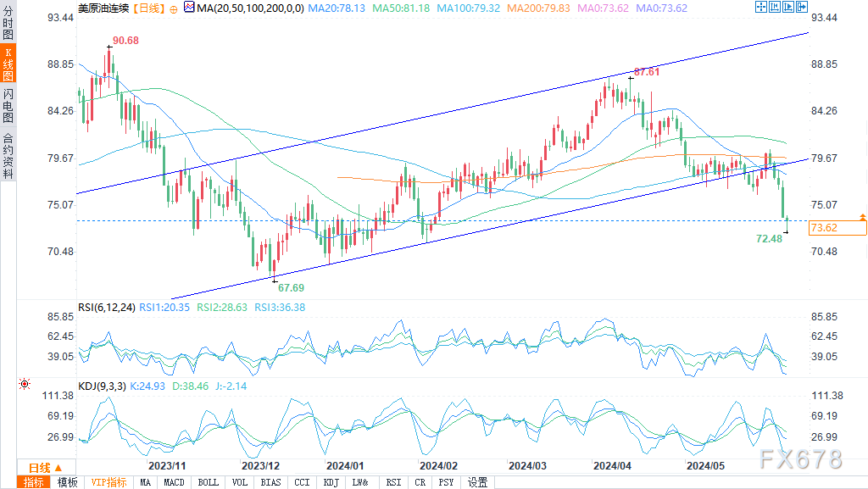
Task: Select the MA indicator button
Action: tap(145, 482)
